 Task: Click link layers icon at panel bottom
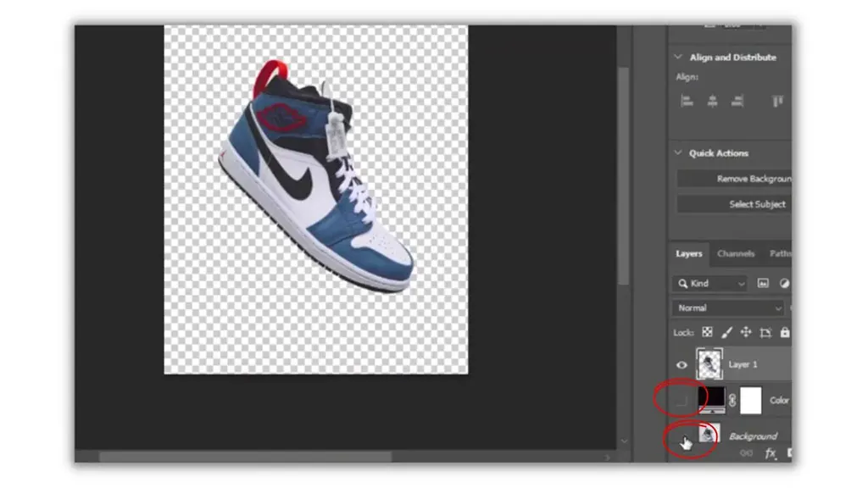coord(746,453)
